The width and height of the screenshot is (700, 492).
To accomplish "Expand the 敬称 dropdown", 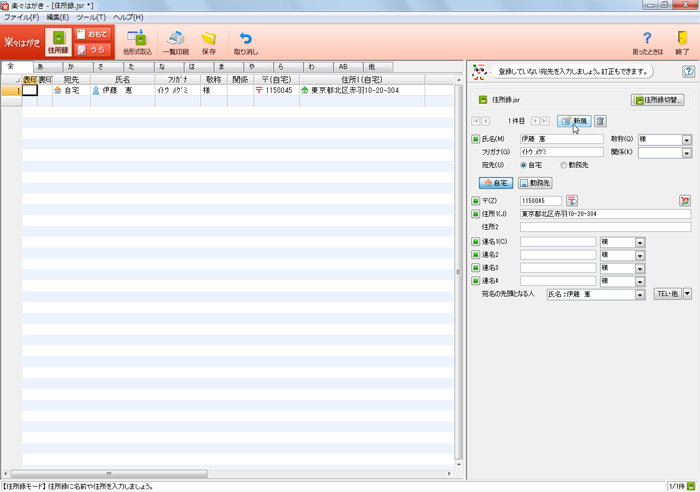I will coord(687,139).
